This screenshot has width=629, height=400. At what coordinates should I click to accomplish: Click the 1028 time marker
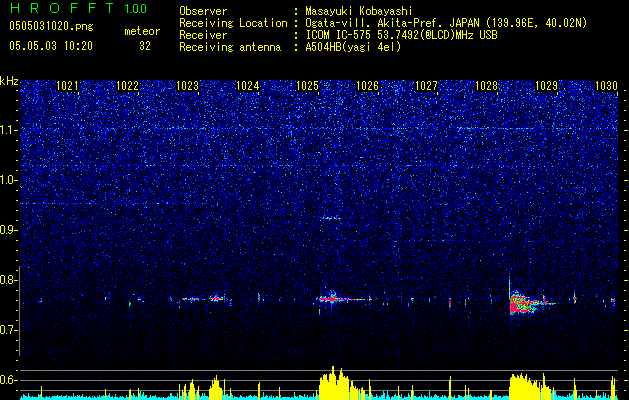(486, 86)
